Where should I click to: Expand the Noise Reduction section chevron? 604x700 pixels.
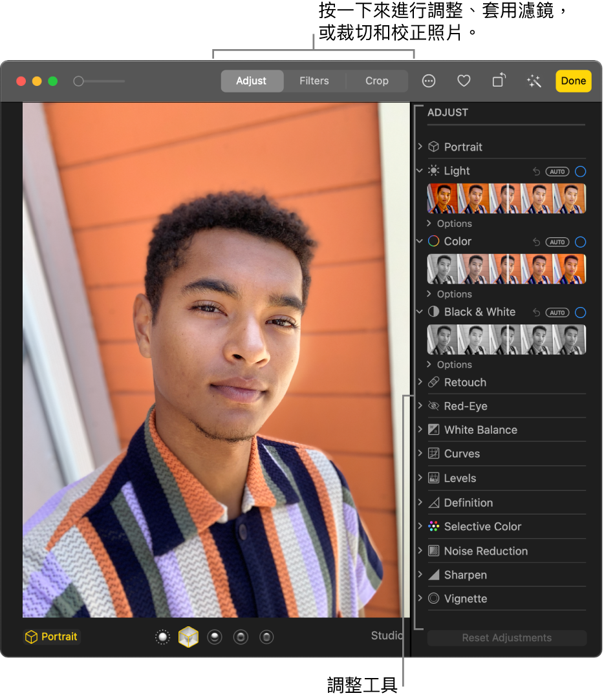click(420, 551)
